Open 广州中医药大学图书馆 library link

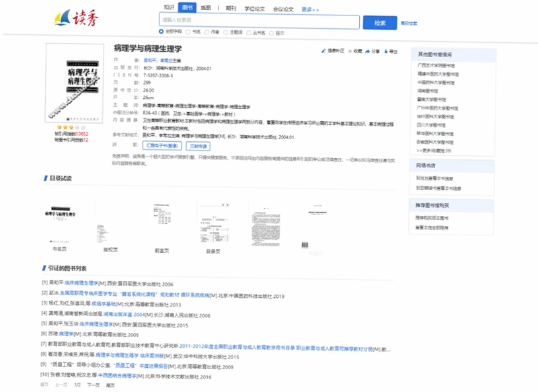click(438, 108)
